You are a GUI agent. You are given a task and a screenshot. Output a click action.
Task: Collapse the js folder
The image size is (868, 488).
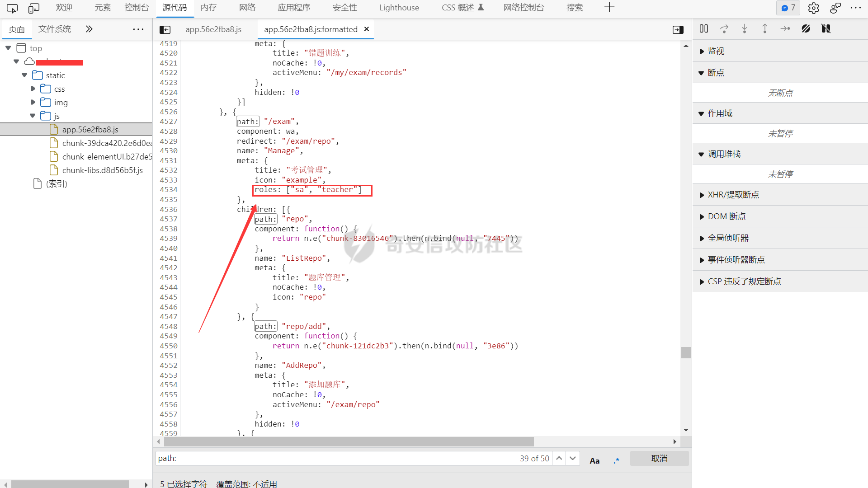tap(33, 116)
